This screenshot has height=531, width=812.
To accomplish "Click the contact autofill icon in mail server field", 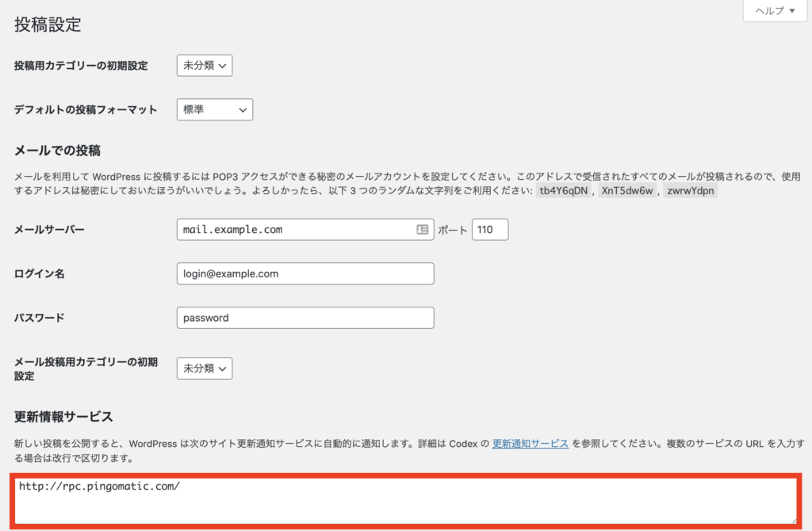I will (x=423, y=229).
